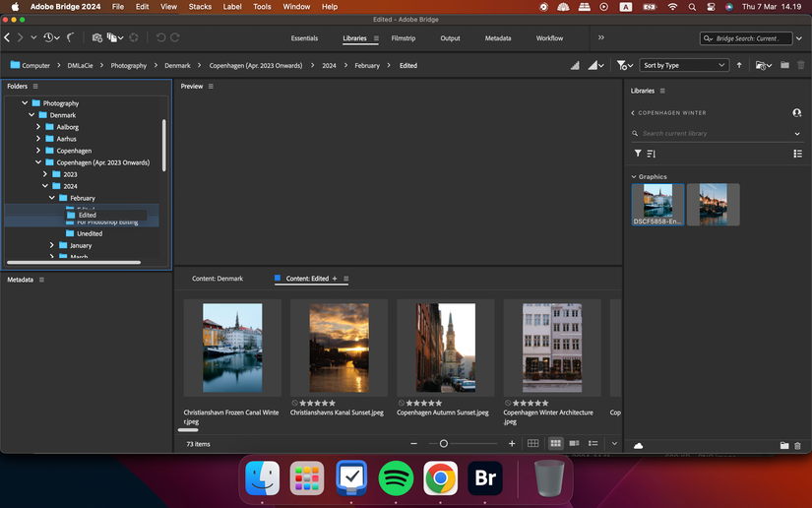Click the thumbnail size slider handle
The width and height of the screenshot is (812, 508).
pyautogui.click(x=444, y=444)
